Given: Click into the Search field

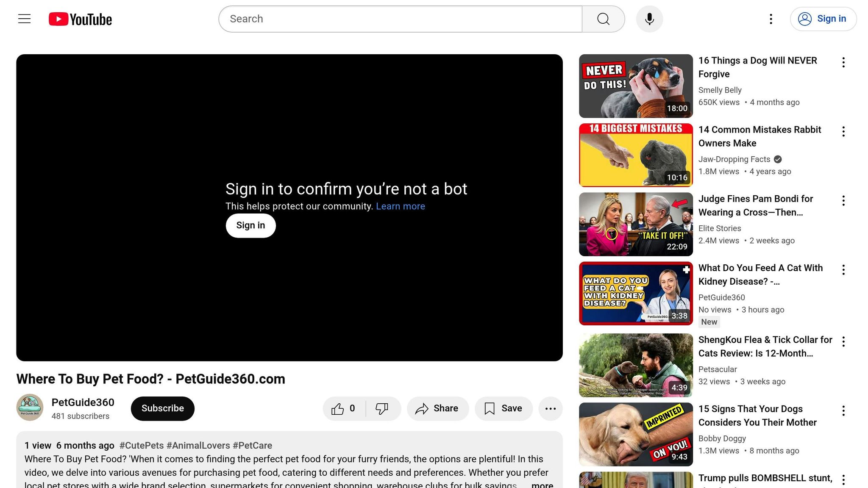Looking at the screenshot, I should pos(400,19).
